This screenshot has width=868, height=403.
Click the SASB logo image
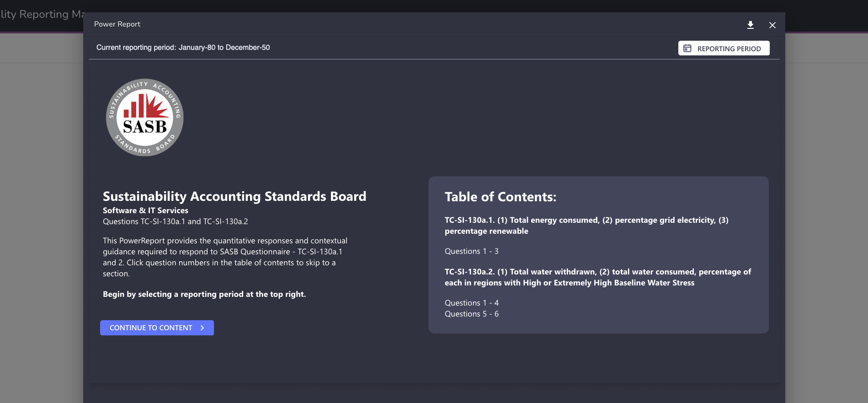[x=144, y=118]
